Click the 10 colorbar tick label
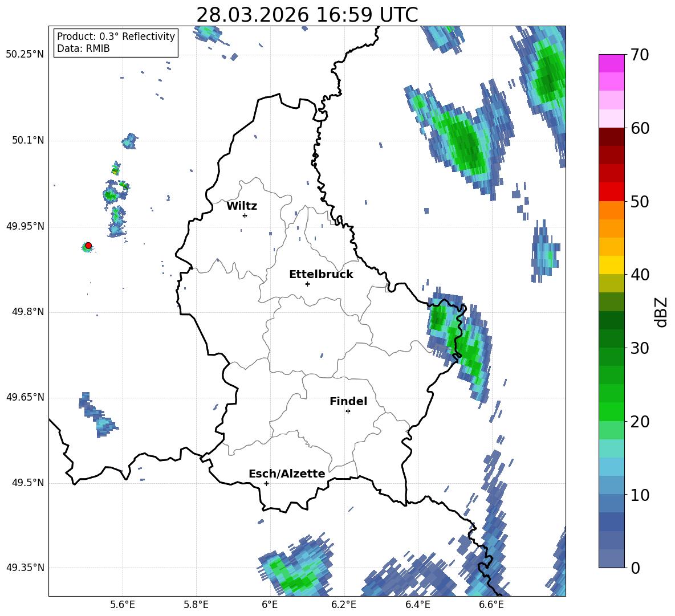The height and width of the screenshot is (616, 675). coord(640,495)
